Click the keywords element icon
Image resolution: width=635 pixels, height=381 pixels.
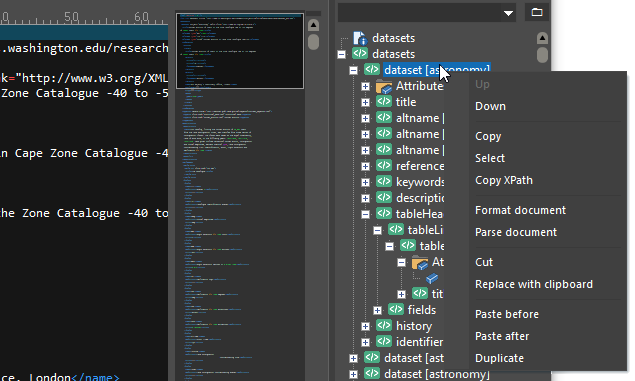pos(384,182)
